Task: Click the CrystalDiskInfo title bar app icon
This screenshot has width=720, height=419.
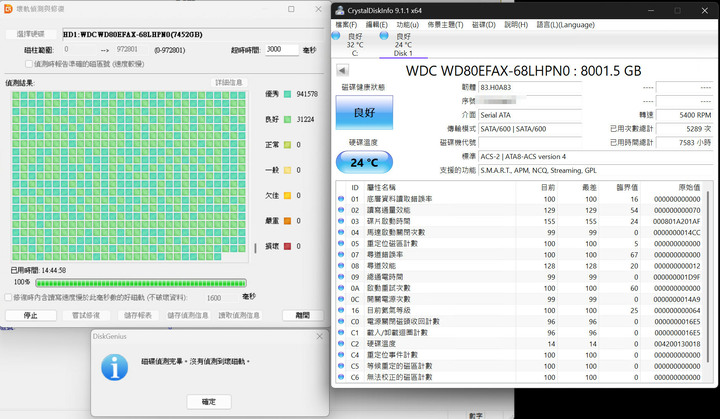Action: click(340, 10)
